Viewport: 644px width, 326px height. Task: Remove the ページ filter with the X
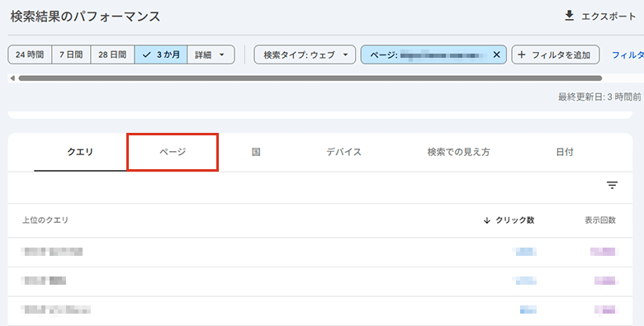(x=496, y=54)
